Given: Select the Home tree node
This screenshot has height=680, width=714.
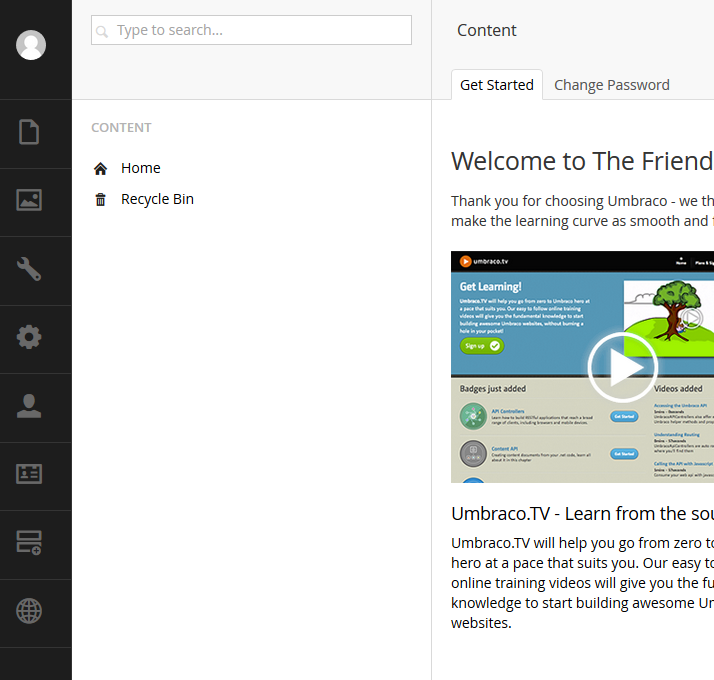Looking at the screenshot, I should [140, 168].
